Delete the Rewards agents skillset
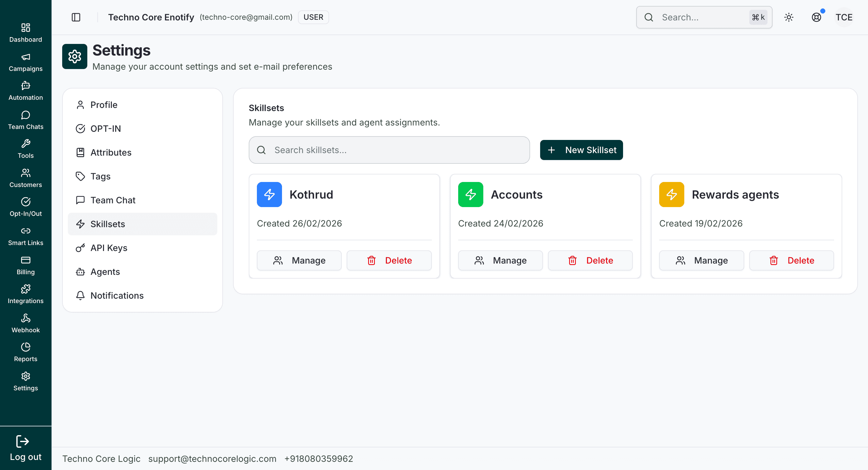The height and width of the screenshot is (470, 868). [791, 260]
